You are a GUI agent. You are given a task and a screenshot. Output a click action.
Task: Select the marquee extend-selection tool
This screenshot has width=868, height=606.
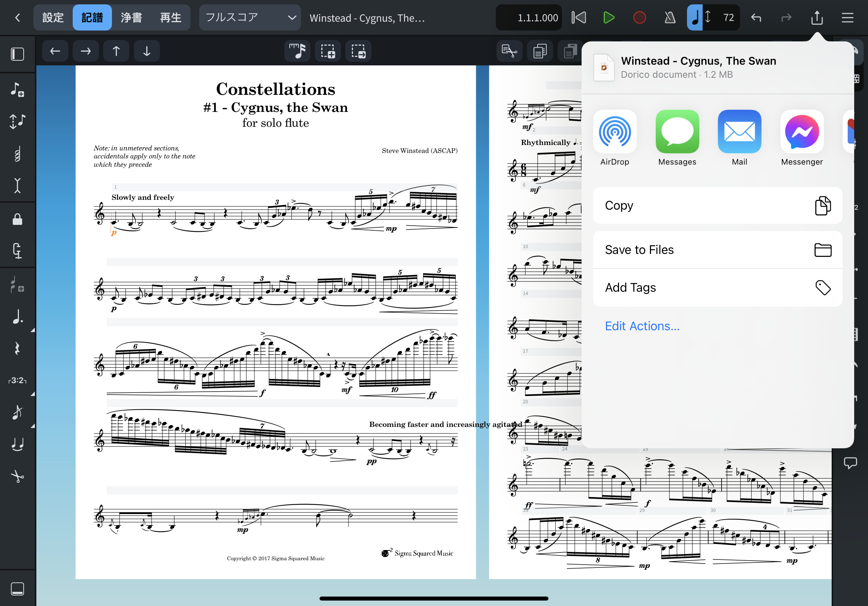coord(358,51)
